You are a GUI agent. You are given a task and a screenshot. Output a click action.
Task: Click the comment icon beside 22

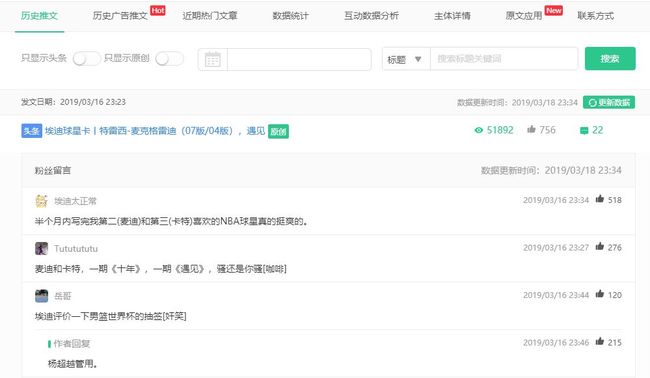click(584, 131)
